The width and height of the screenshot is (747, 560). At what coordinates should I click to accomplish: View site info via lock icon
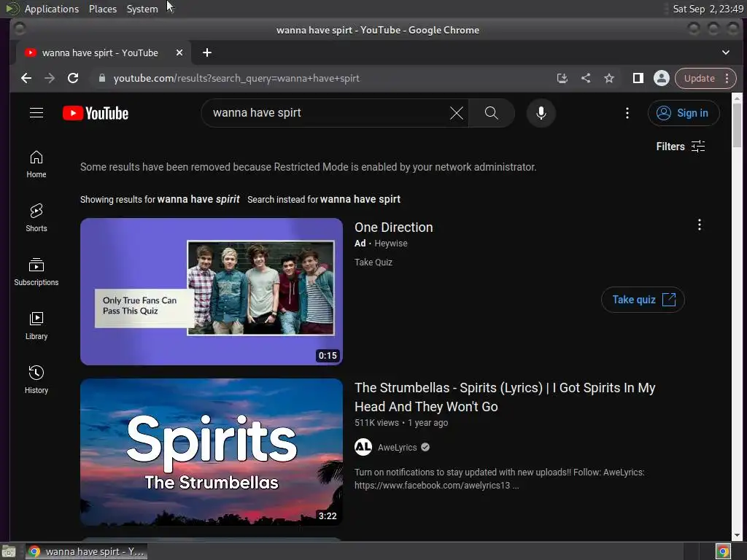(x=101, y=78)
